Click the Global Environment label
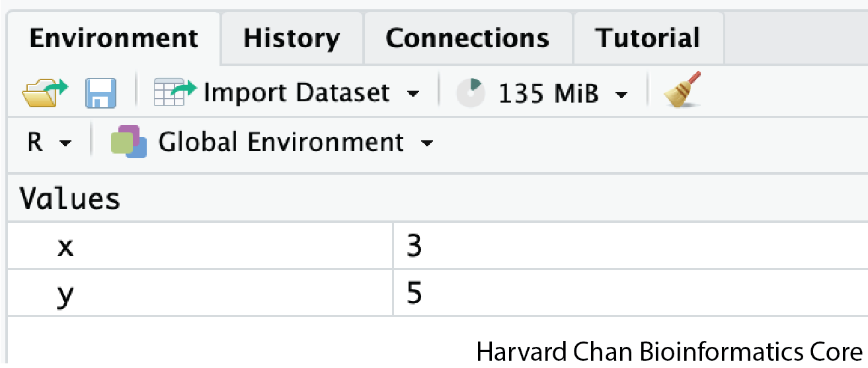This screenshot has width=868, height=368. (x=281, y=142)
